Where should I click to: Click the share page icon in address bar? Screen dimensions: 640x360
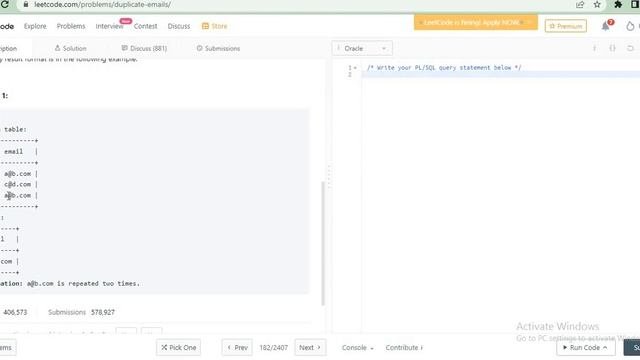pos(580,4)
